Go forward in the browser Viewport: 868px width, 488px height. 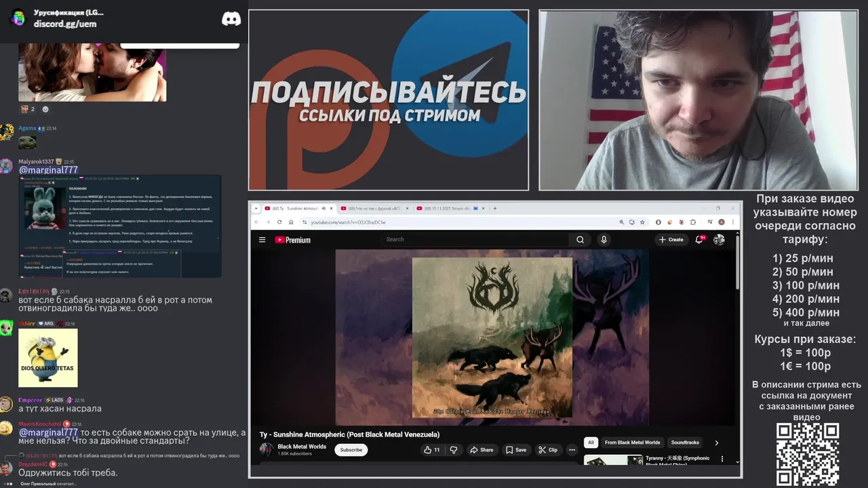[x=268, y=222]
